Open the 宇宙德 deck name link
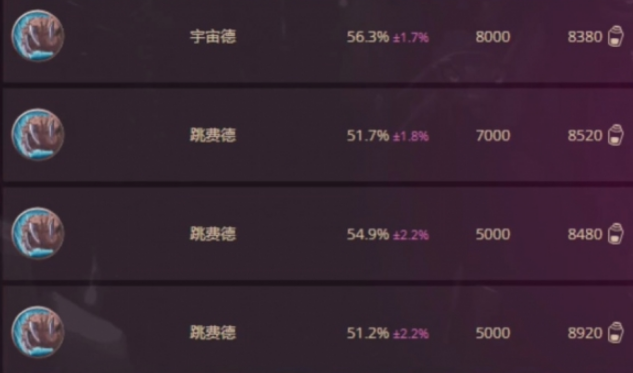This screenshot has width=633, height=373. [213, 37]
